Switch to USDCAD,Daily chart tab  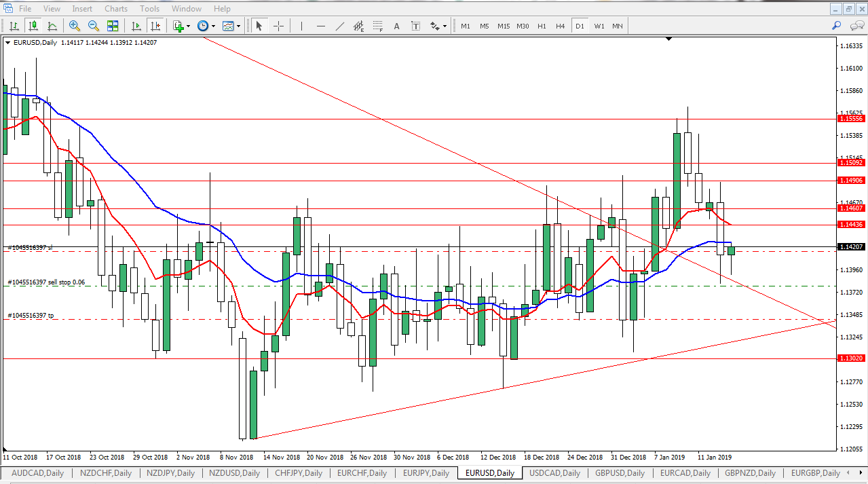click(554, 473)
